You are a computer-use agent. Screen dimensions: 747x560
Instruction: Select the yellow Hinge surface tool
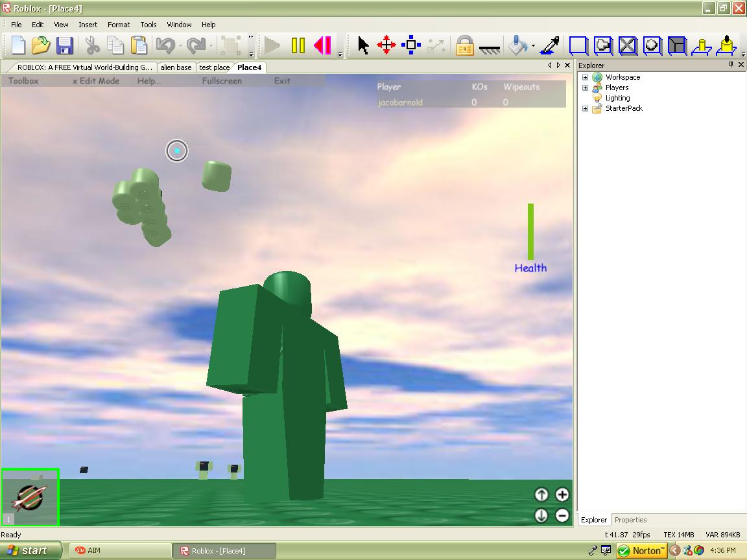[700, 45]
